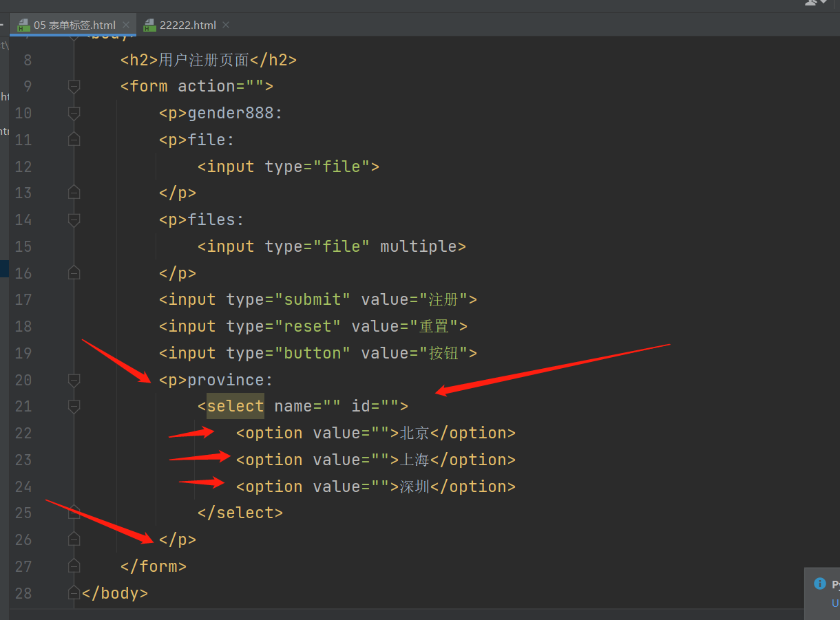840x620 pixels.
Task: Click the file input tag on line 12
Action: [x=288, y=167]
